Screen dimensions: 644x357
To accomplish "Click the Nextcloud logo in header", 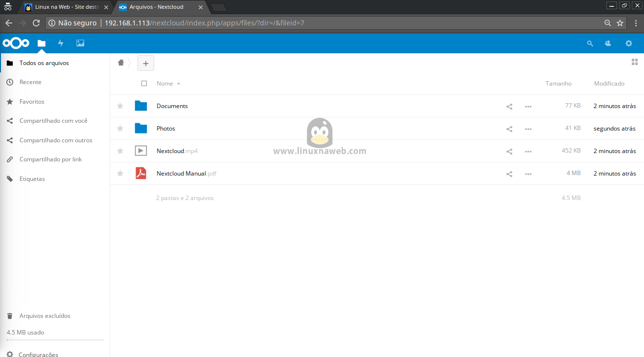I will click(16, 43).
